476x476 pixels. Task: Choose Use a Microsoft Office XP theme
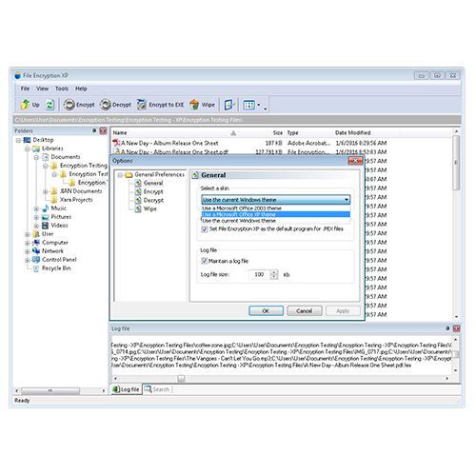(275, 214)
